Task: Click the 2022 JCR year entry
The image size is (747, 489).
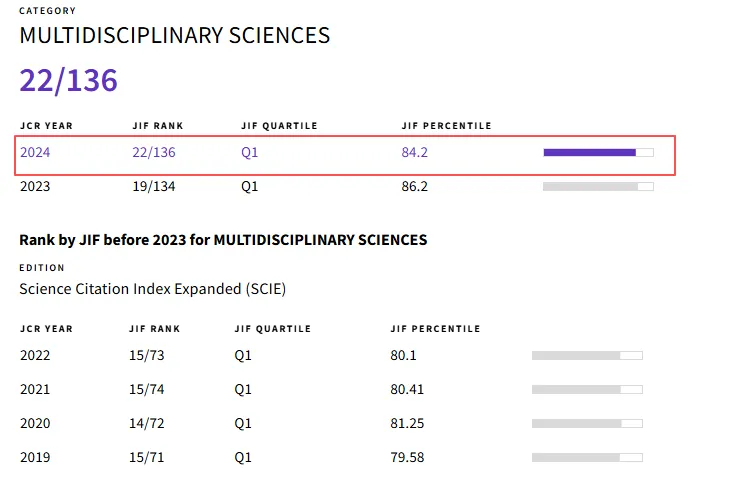Action: [x=35, y=355]
